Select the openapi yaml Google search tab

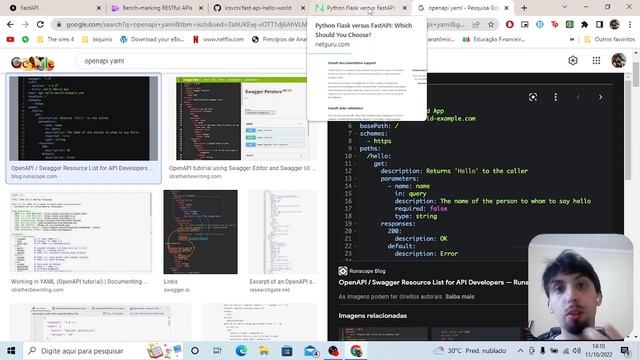(463, 8)
